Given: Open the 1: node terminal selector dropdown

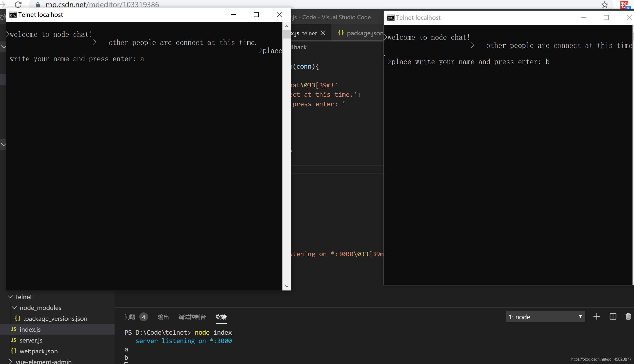Looking at the screenshot, I should (545, 317).
